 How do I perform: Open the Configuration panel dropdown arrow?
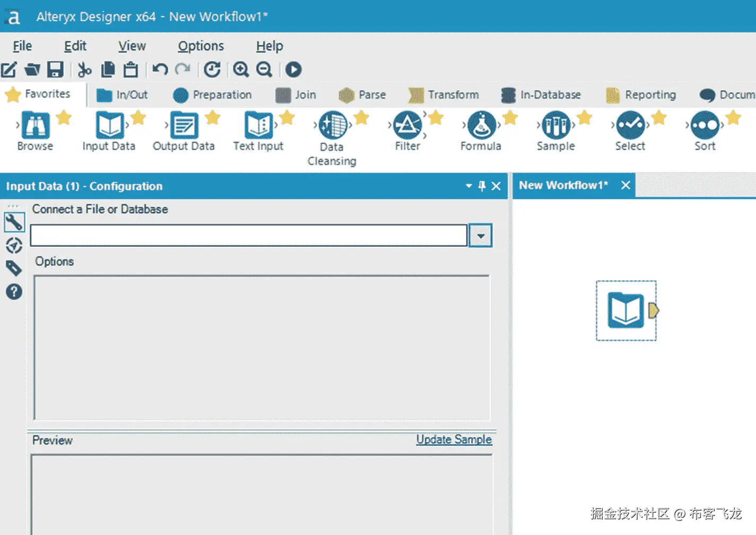coord(468,186)
